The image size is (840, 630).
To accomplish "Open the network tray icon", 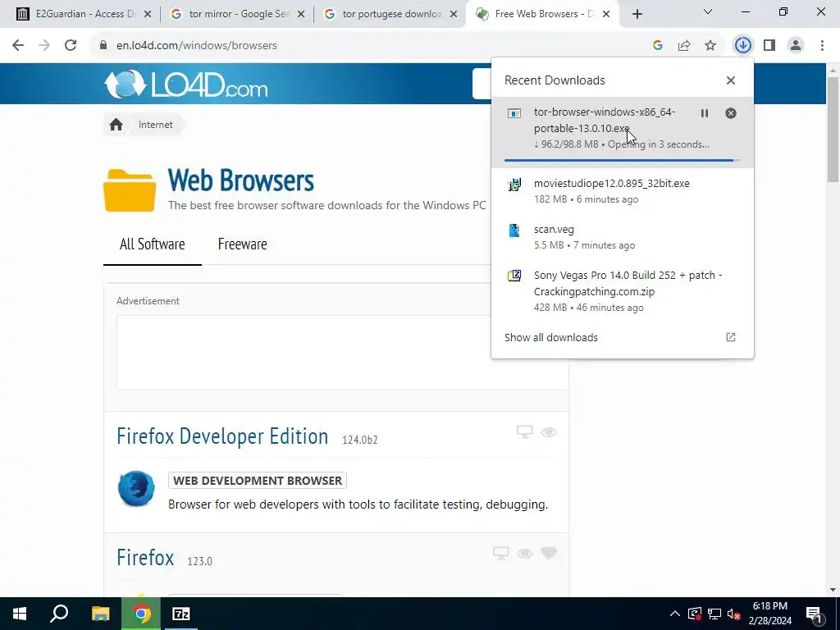I will tap(714, 614).
